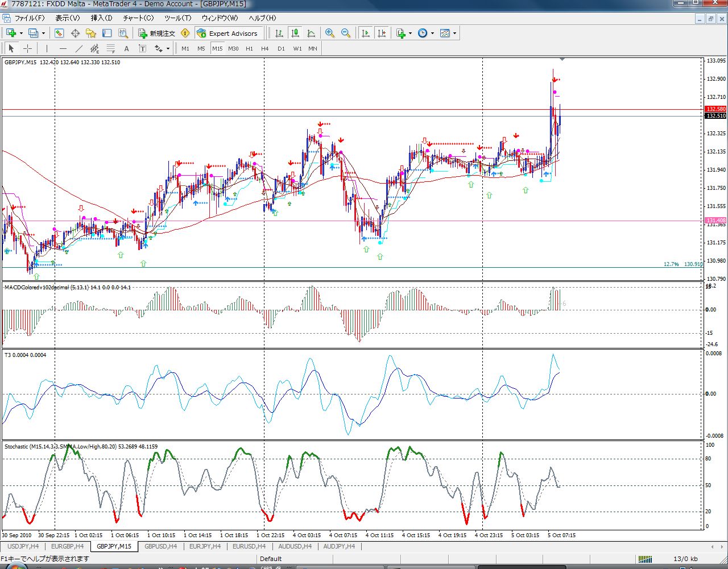Screen dimensions: 728x569
Task: Toggle chart auto scroll
Action: pos(366,34)
